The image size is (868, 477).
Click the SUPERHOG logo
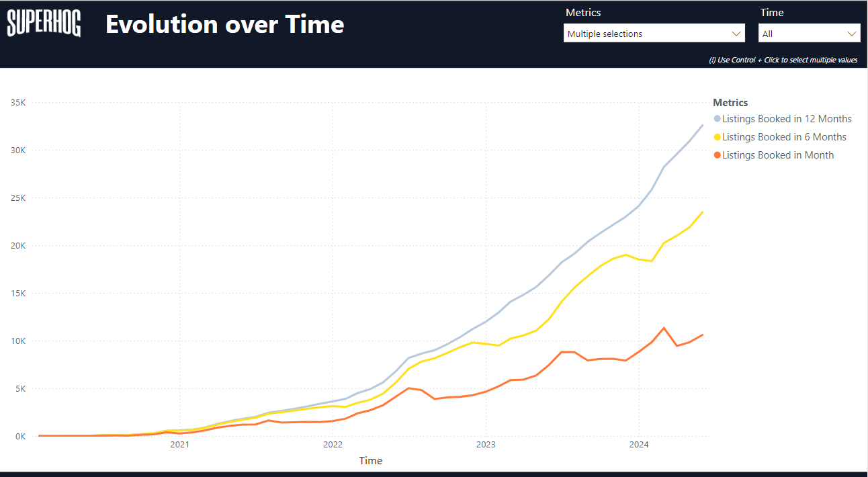pyautogui.click(x=44, y=24)
